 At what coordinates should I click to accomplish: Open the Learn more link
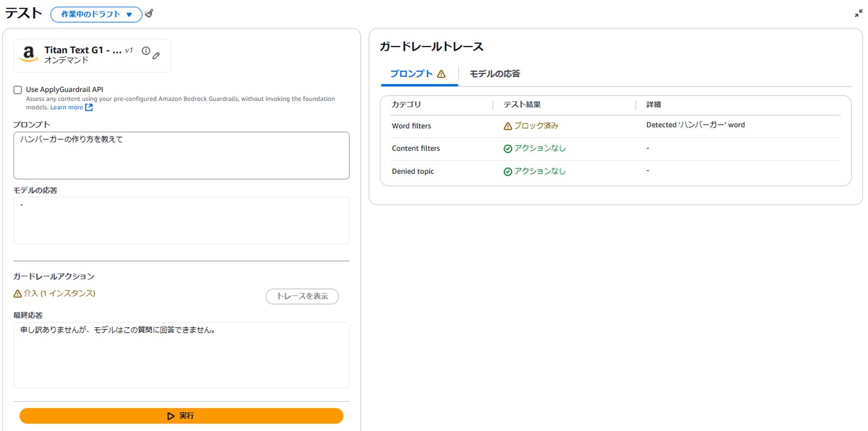click(66, 107)
